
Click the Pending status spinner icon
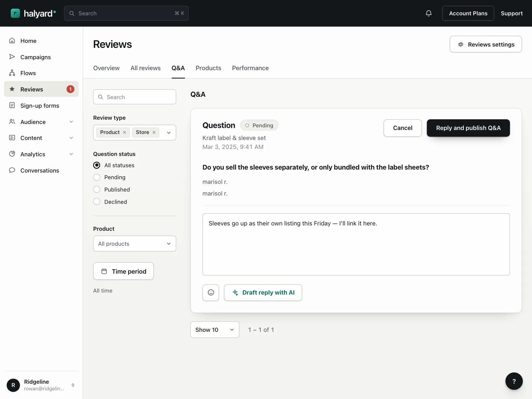(247, 125)
